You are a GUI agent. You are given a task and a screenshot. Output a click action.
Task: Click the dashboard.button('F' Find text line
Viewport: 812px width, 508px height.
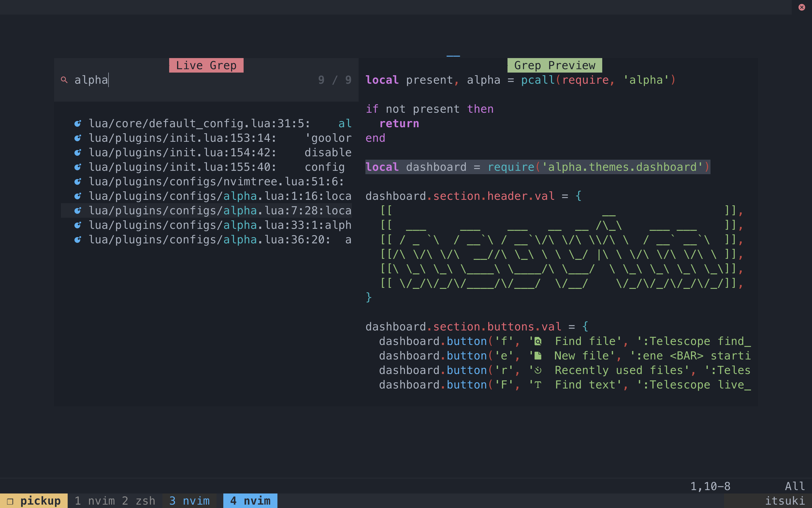pos(565,385)
